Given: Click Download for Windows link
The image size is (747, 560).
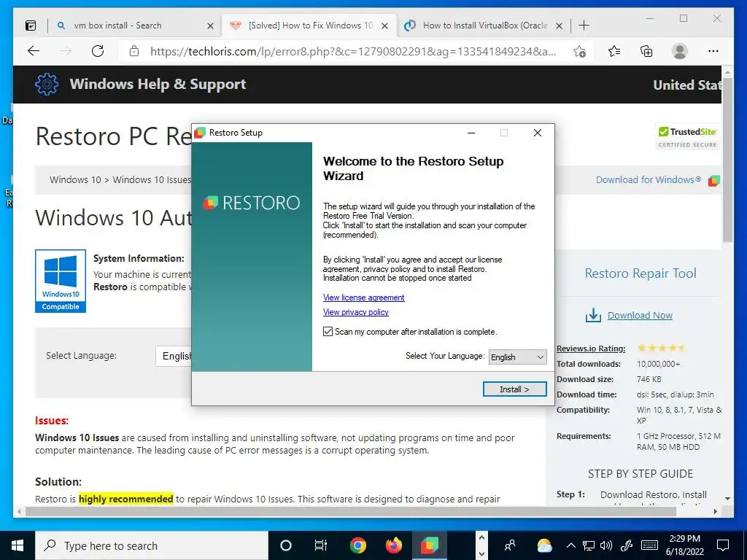Looking at the screenshot, I should pyautogui.click(x=649, y=180).
